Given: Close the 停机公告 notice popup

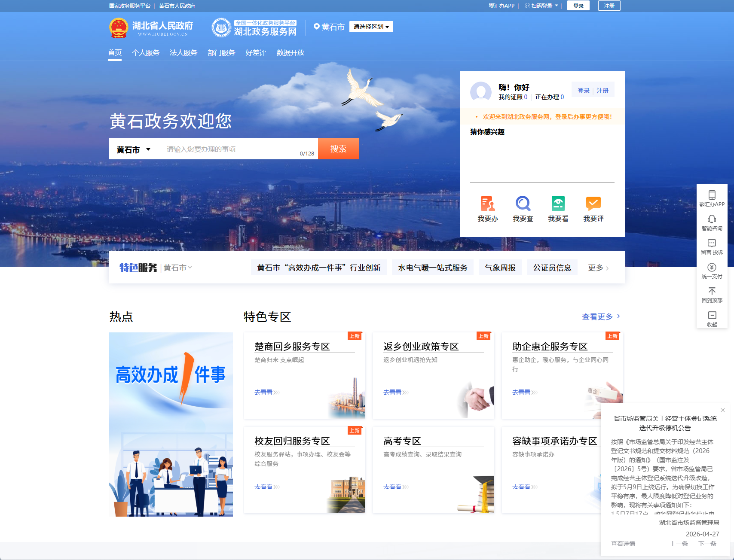Looking at the screenshot, I should (723, 410).
